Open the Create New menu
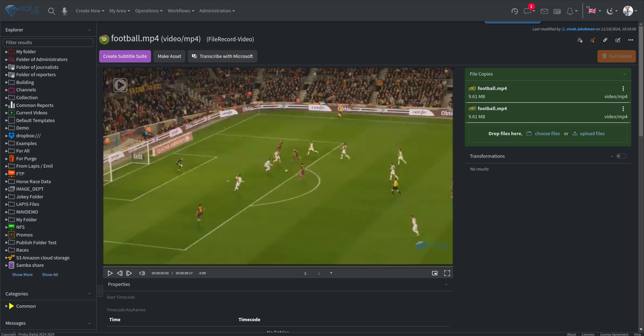 pyautogui.click(x=90, y=11)
